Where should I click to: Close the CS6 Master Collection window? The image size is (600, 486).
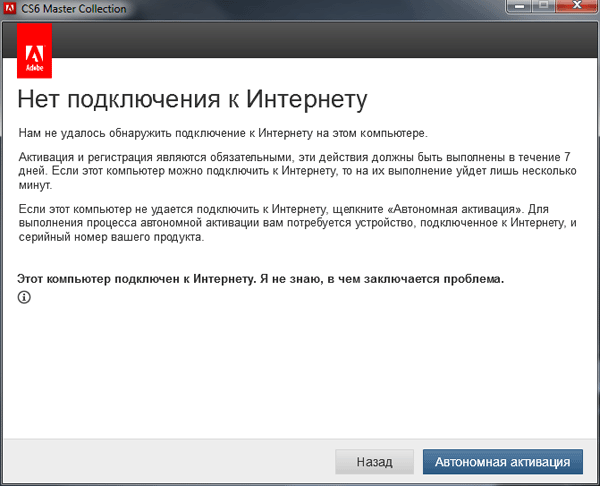pos(577,6)
